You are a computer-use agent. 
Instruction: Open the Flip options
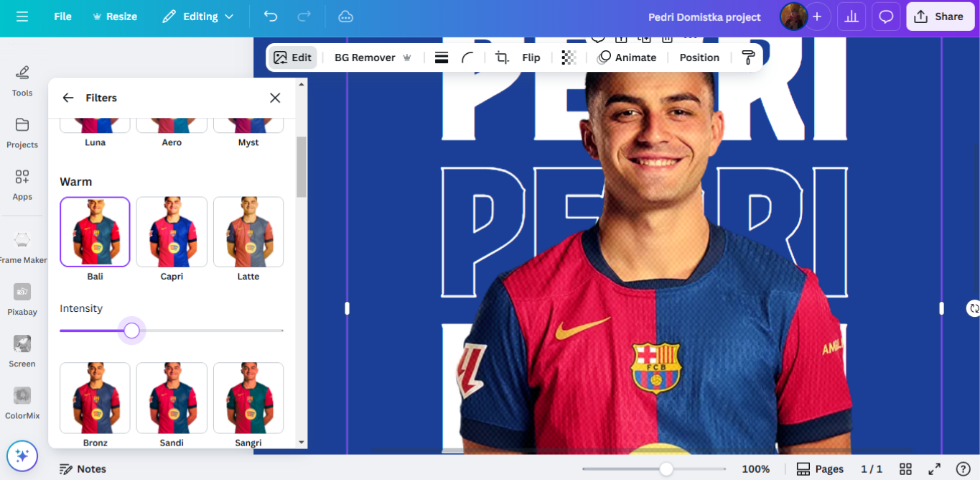coord(531,57)
